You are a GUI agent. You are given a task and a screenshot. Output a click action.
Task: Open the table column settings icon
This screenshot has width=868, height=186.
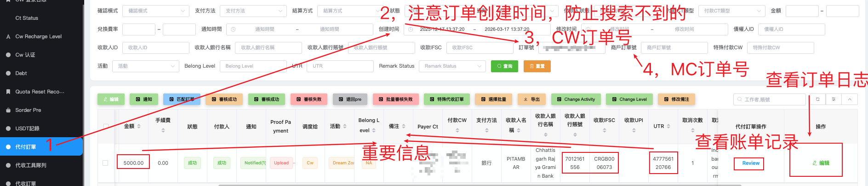click(834, 99)
